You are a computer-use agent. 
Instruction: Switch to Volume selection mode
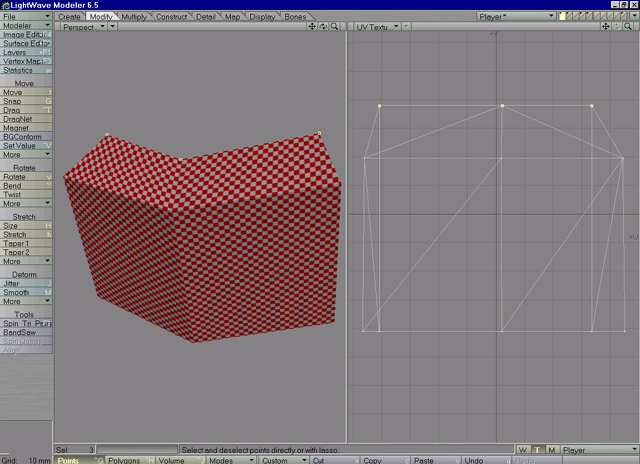[x=180, y=460]
